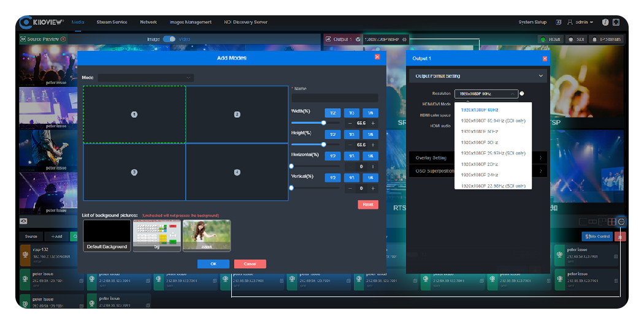Open Mix Control
Viewport: 644px width, 324px height.
[x=597, y=236]
